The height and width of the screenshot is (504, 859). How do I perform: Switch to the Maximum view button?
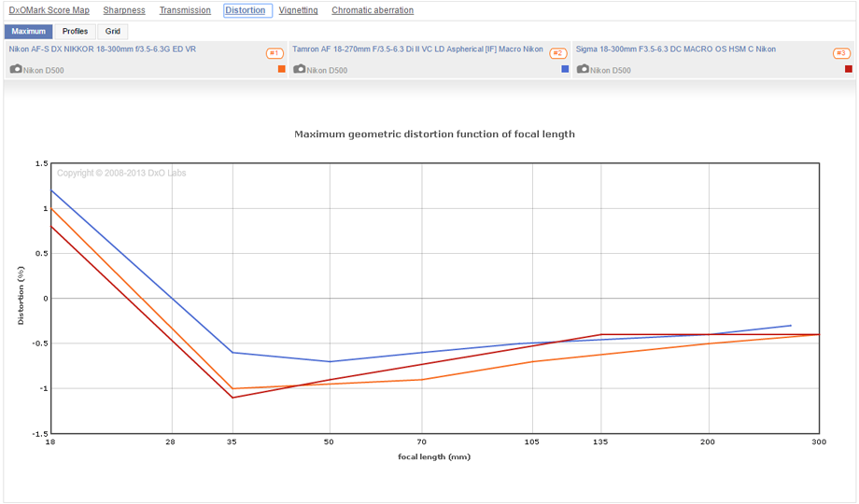point(28,32)
